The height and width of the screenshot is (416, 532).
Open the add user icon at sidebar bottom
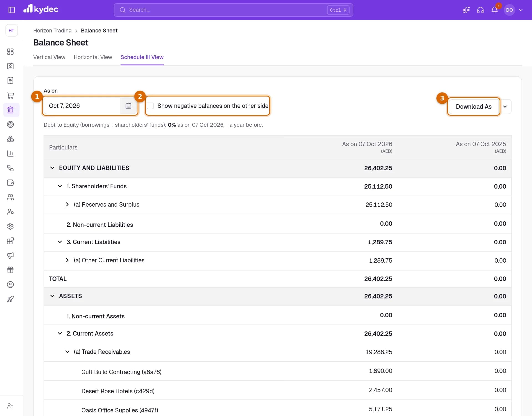point(10,406)
